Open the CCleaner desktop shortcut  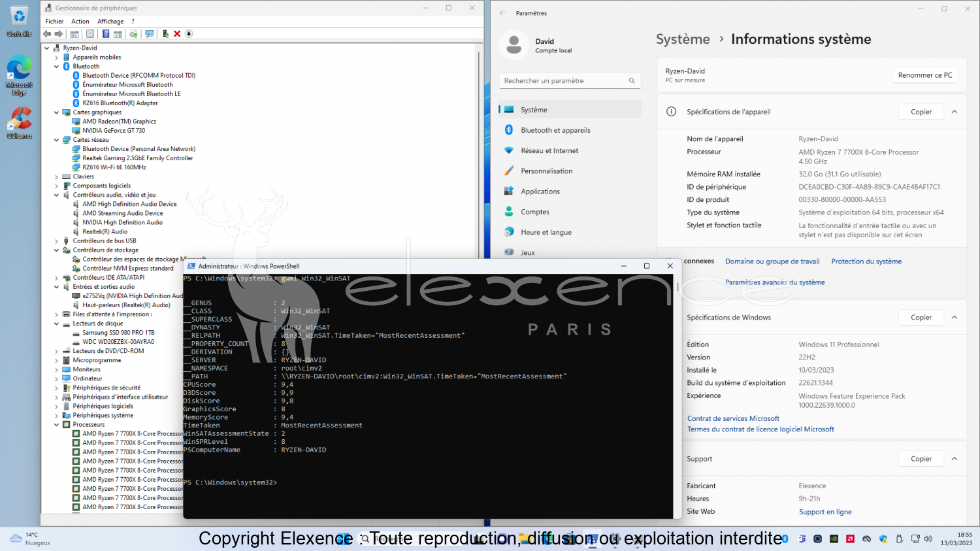[x=19, y=123]
